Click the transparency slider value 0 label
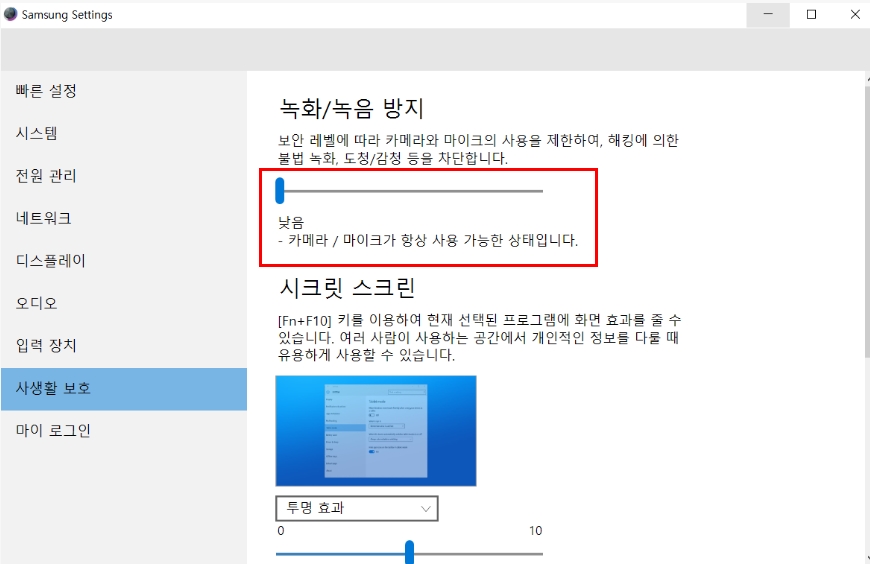The width and height of the screenshot is (870, 564). 281,531
